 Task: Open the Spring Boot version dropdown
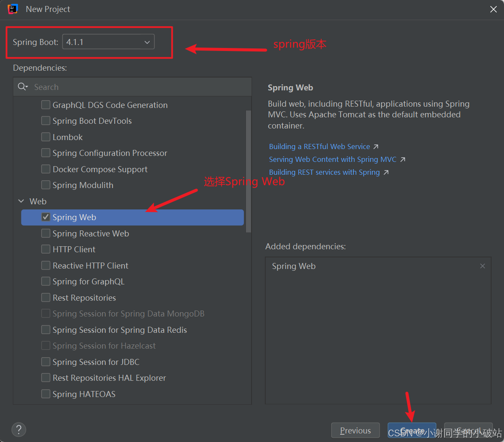(x=108, y=42)
